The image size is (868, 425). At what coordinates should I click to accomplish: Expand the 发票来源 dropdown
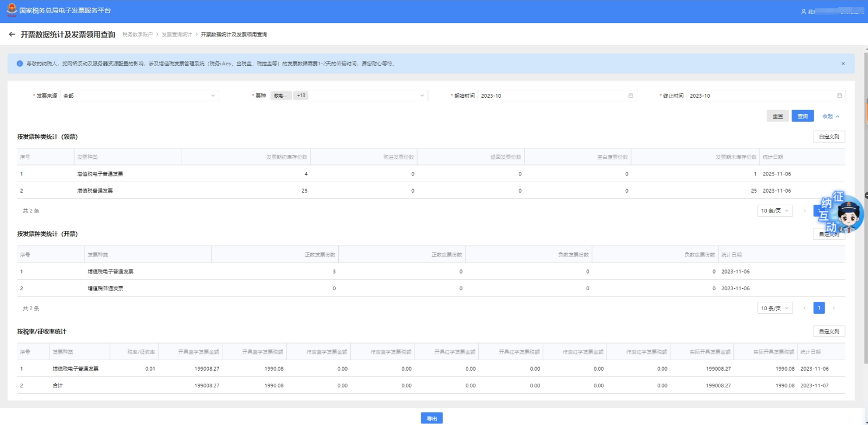(139, 96)
